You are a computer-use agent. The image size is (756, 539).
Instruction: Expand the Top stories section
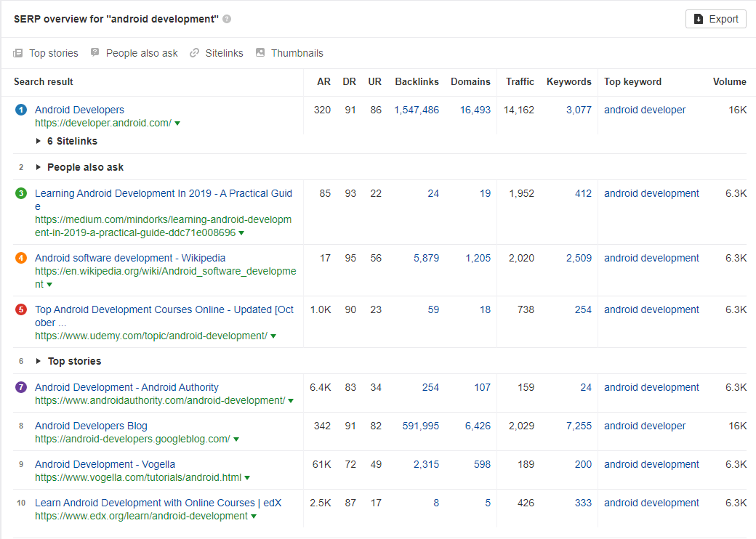pyautogui.click(x=39, y=361)
